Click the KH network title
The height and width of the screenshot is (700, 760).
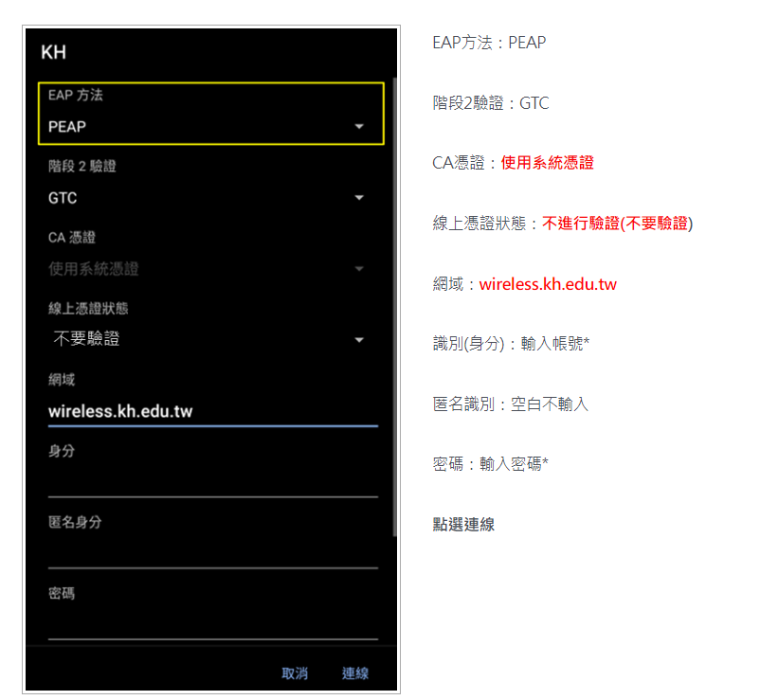pos(53,52)
